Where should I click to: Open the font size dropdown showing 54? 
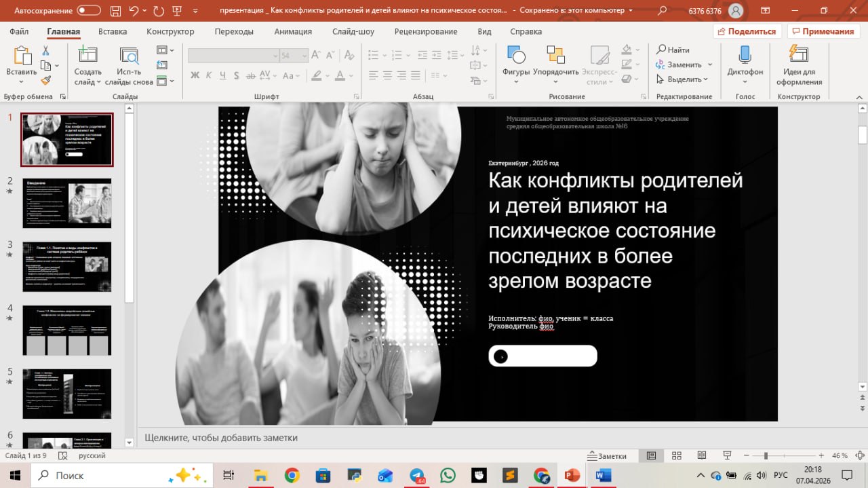tap(304, 56)
